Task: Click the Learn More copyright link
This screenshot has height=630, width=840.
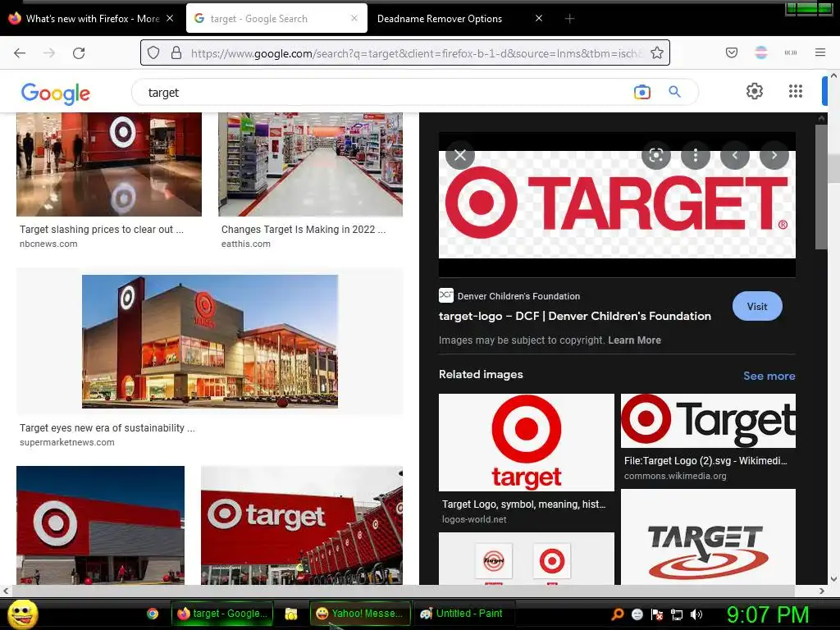Action: (634, 340)
